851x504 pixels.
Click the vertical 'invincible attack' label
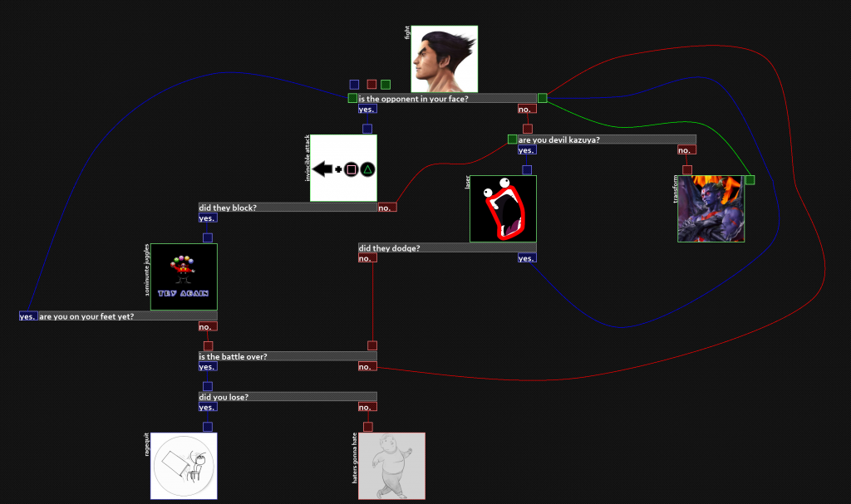[307, 158]
